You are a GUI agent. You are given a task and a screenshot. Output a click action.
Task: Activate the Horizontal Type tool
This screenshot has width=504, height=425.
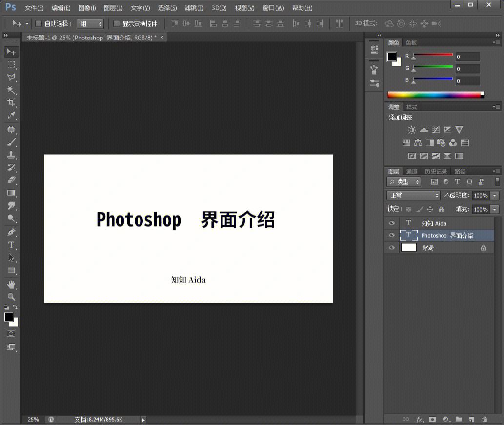pos(11,245)
